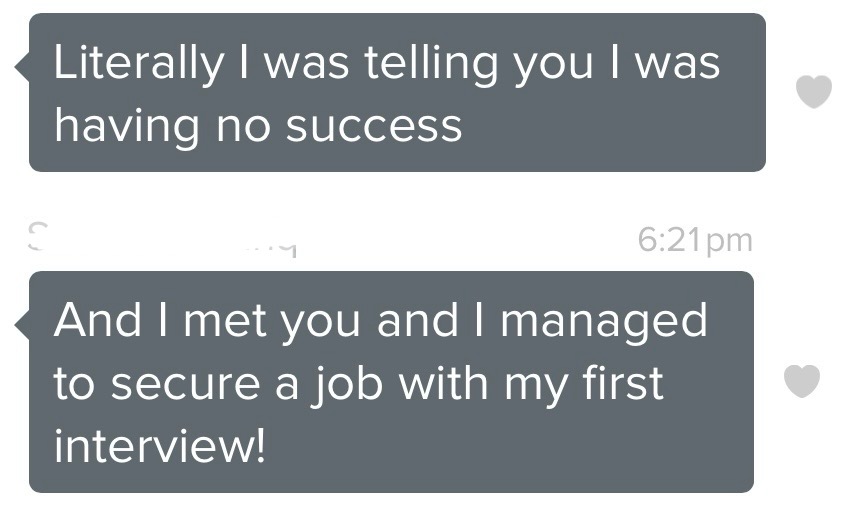Tap the heart beside "secure a job" message
This screenshot has height=508, width=862.
pyautogui.click(x=802, y=380)
